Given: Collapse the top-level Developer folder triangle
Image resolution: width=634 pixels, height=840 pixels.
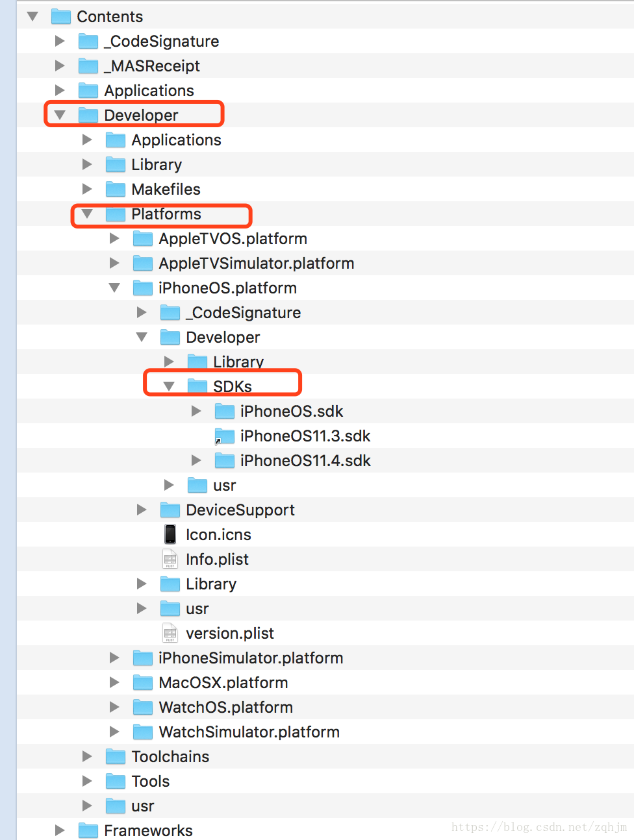Looking at the screenshot, I should 60,115.
